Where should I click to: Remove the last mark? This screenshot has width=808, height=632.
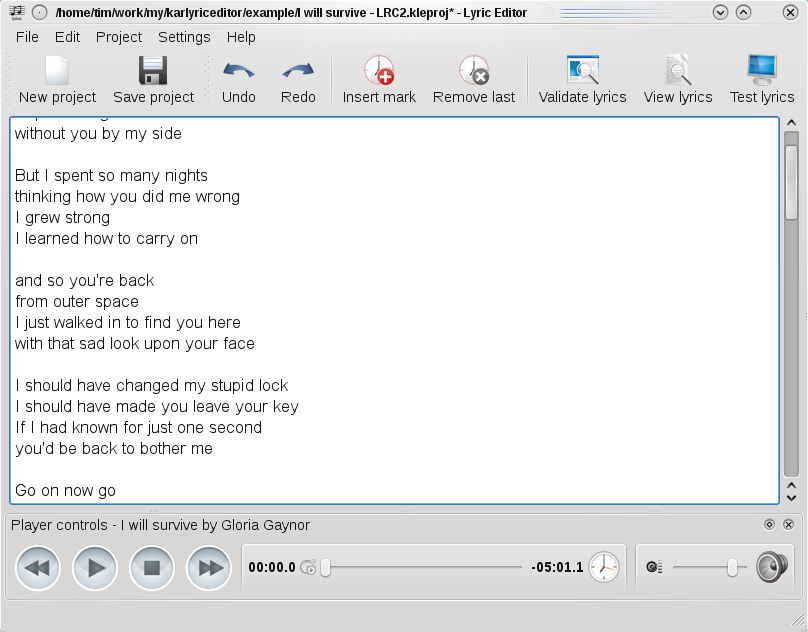474,80
